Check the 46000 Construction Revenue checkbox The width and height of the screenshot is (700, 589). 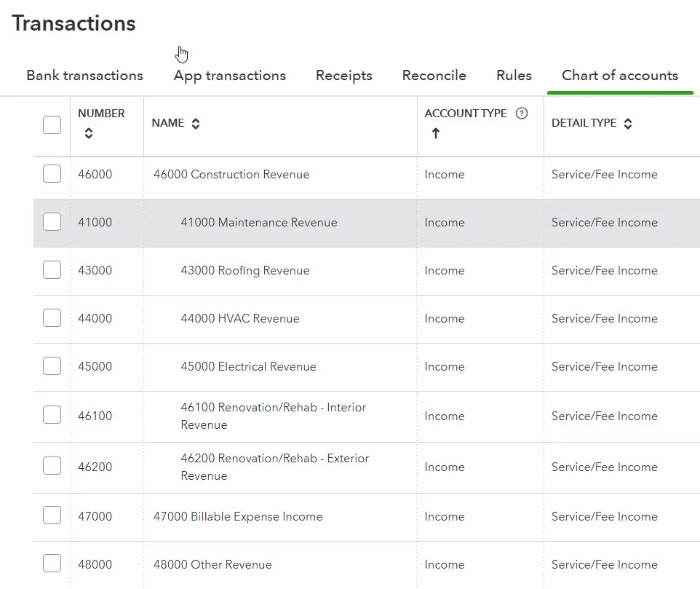pyautogui.click(x=52, y=174)
